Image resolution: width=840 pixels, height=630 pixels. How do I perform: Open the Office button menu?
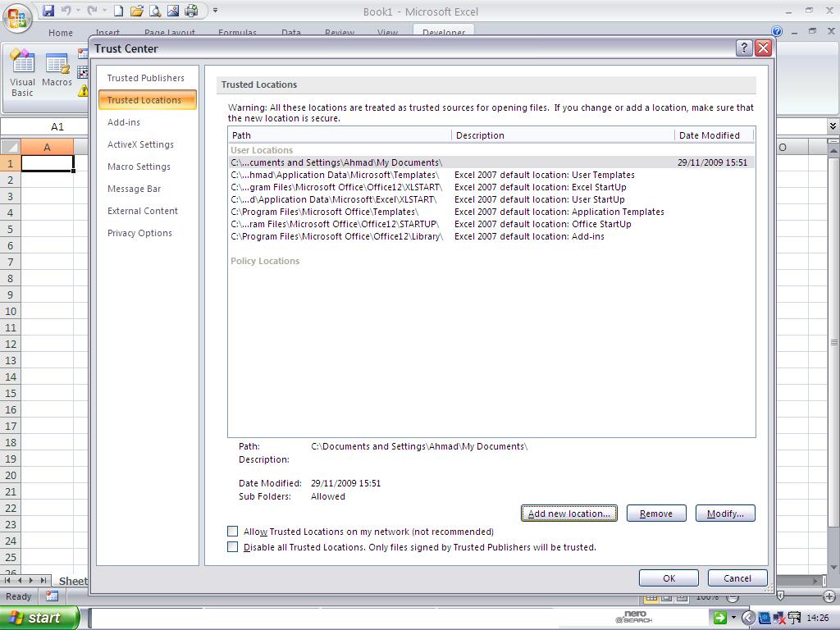tap(17, 18)
